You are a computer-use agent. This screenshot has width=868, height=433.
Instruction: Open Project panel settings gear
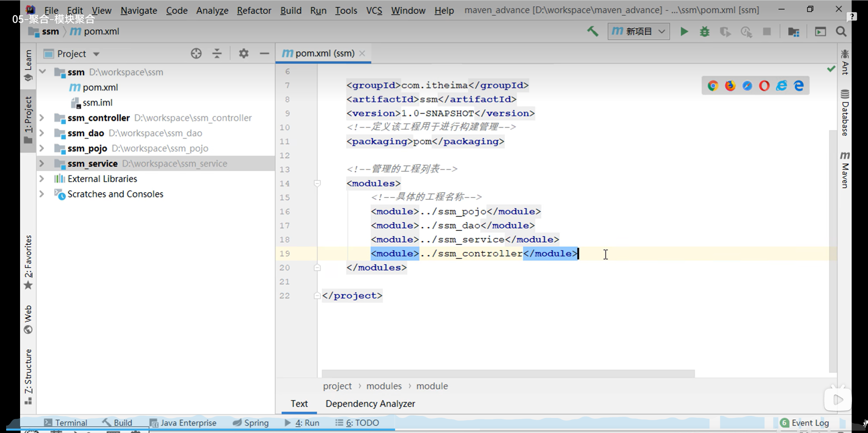pos(243,53)
